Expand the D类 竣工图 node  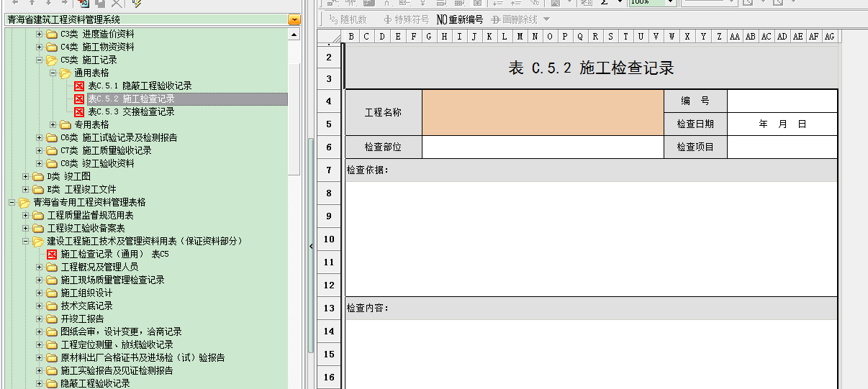click(x=26, y=176)
